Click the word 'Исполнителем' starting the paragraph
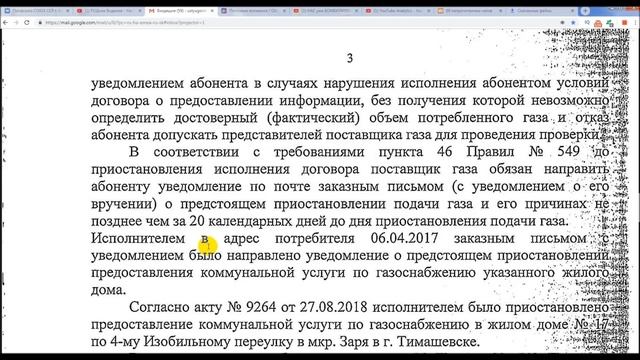Image resolution: width=640 pixels, height=360 pixels. click(x=138, y=238)
